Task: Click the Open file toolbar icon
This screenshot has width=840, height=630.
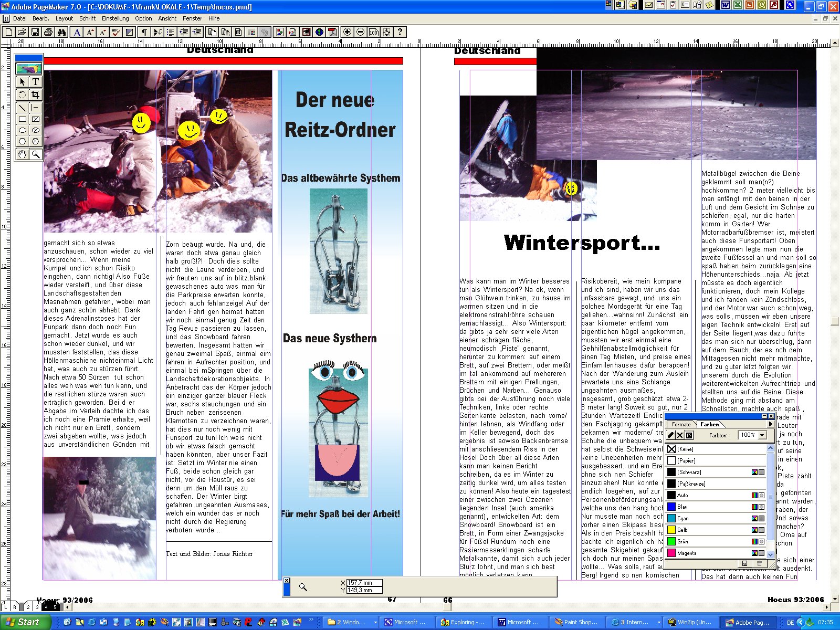Action: 22,32
